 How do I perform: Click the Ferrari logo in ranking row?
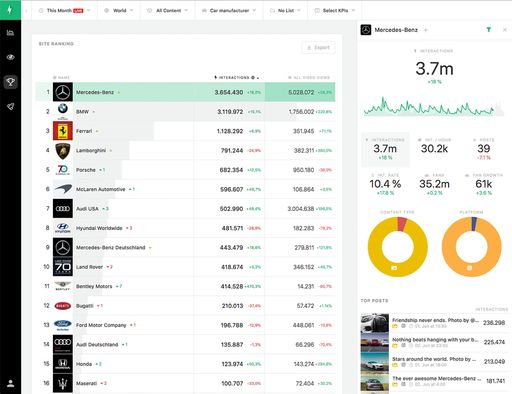63,131
